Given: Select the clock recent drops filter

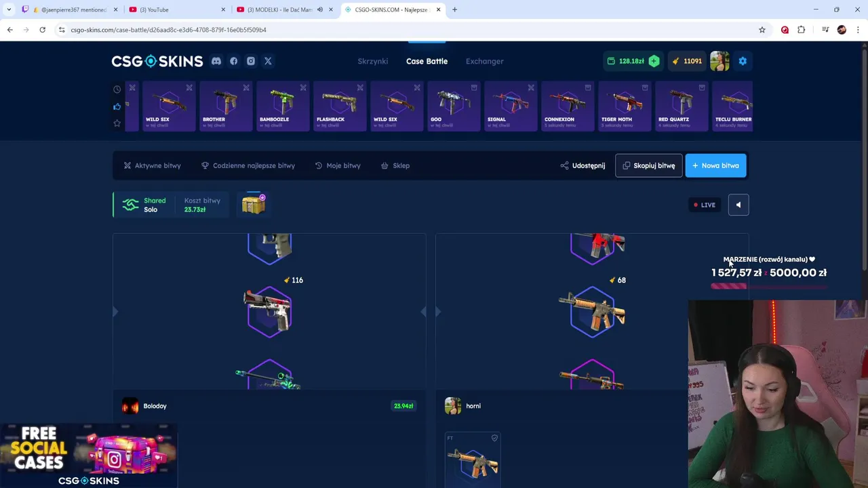Looking at the screenshot, I should 117,89.
